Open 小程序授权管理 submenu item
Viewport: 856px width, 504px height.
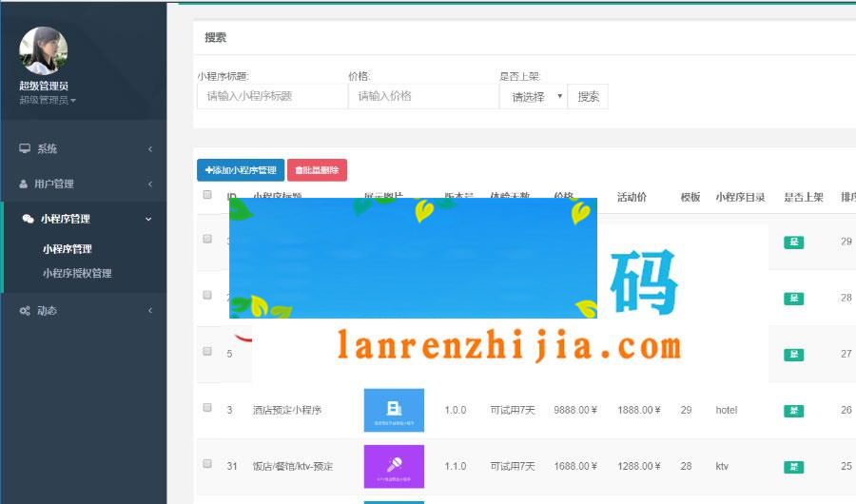click(x=77, y=274)
